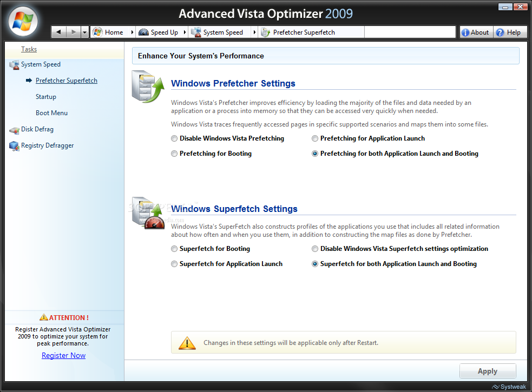Viewport: 532px width, 392px height.
Task: Click the Speed Up gauge icon
Action: 143,32
